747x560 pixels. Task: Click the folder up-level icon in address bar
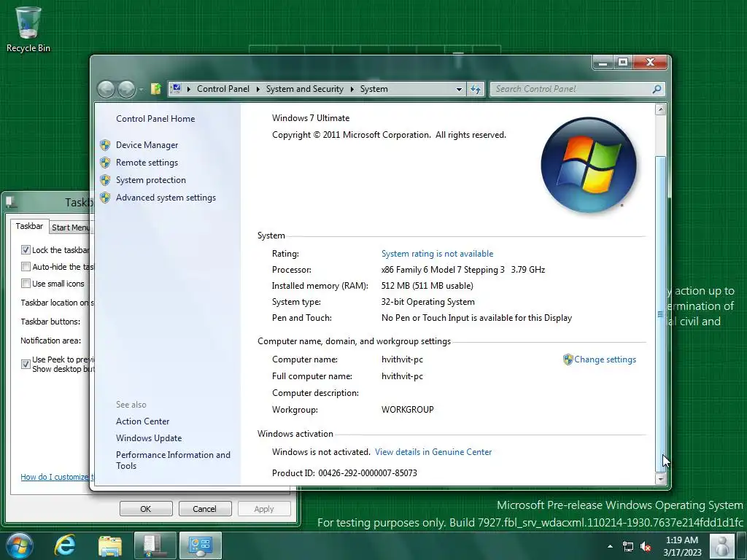[156, 89]
